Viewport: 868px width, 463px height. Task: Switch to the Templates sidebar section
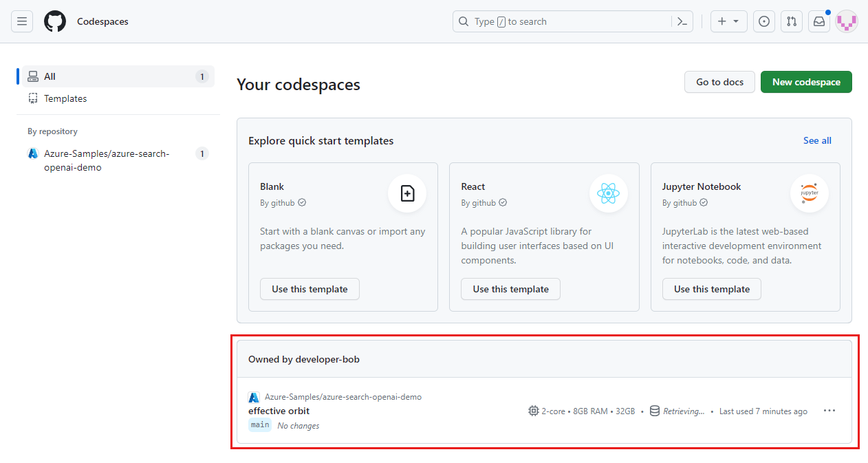[65, 98]
